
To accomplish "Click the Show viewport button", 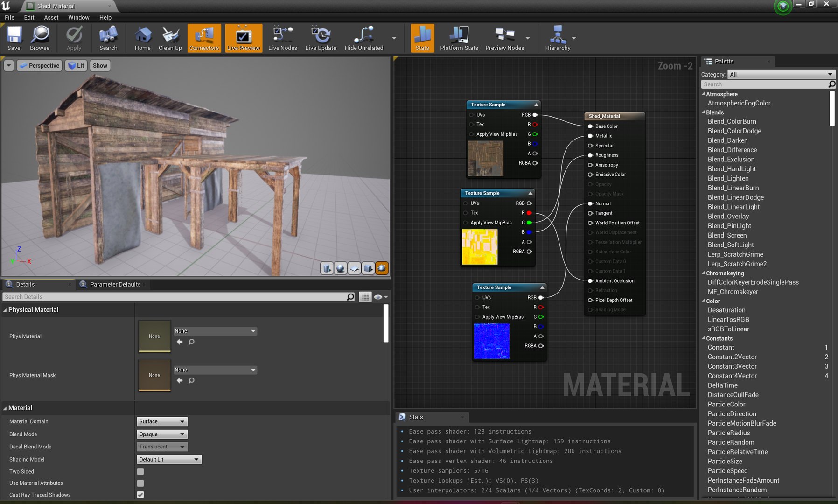I will tap(100, 65).
